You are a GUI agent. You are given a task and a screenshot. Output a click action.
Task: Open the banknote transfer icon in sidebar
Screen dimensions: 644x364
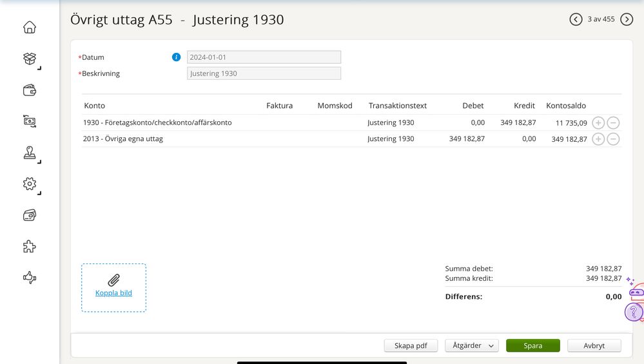point(29,121)
